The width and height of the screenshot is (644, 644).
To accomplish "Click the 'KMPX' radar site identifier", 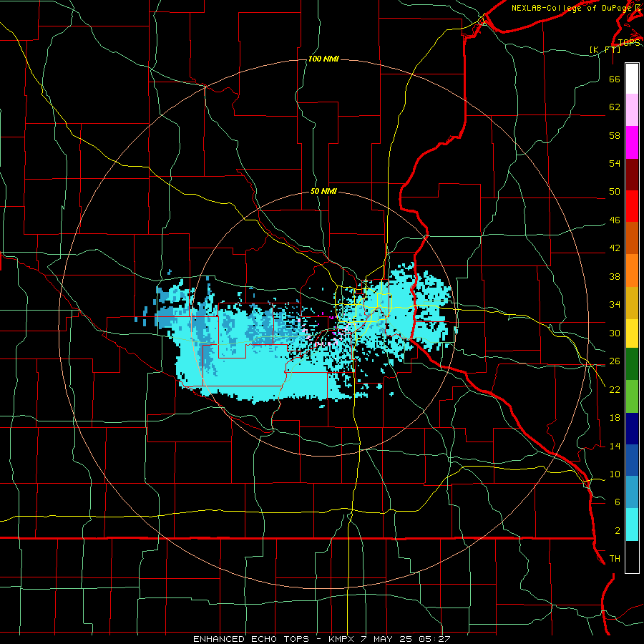I will click(343, 639).
